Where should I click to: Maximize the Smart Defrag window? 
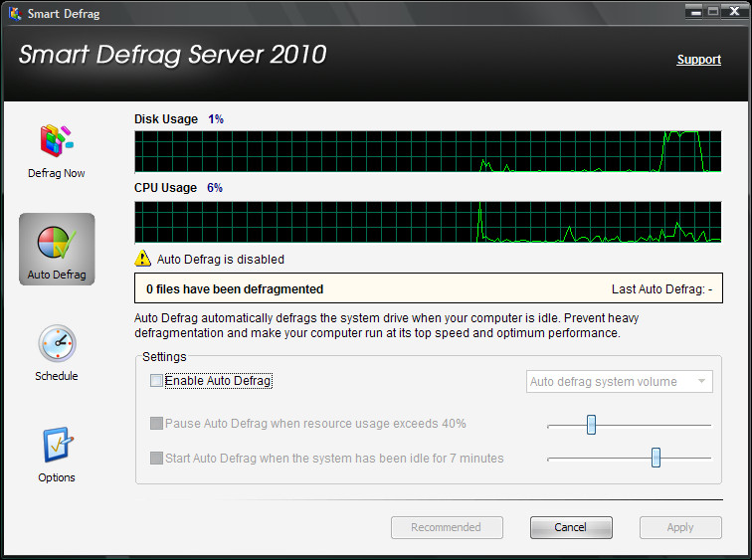[x=713, y=11]
